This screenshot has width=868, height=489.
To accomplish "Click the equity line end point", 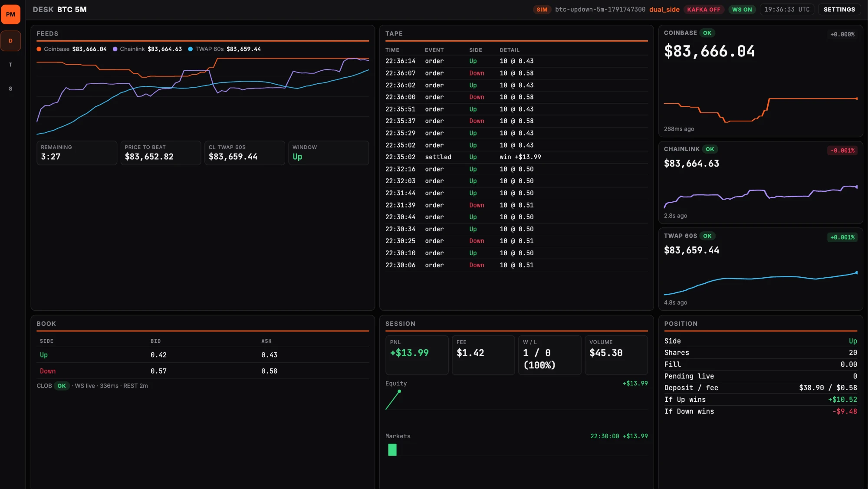I will [x=399, y=391].
